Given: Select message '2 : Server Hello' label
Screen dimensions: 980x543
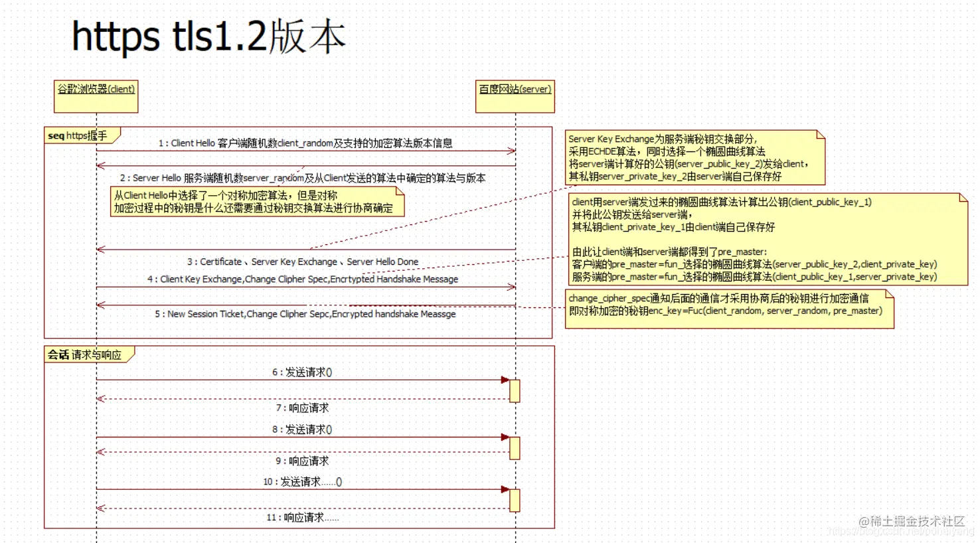Looking at the screenshot, I should tap(303, 178).
